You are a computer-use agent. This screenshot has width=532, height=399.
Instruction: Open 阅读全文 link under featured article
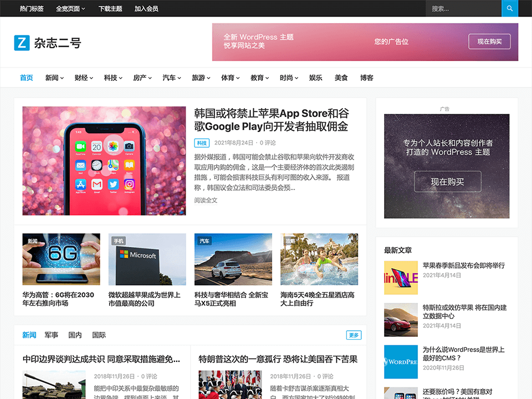[206, 200]
